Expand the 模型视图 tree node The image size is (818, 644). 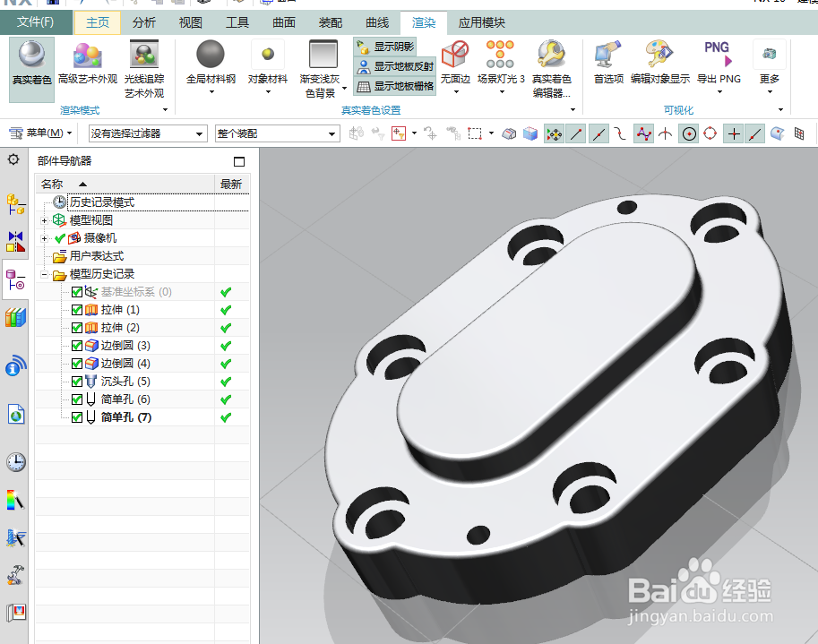(44, 220)
